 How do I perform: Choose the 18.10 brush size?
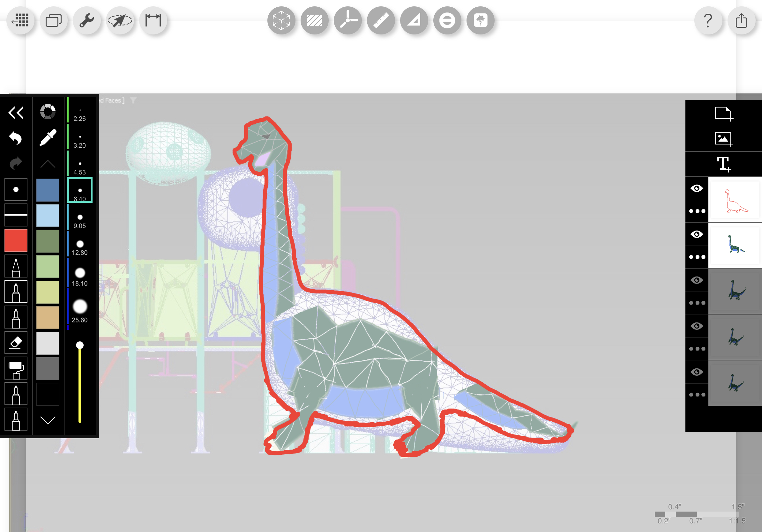pyautogui.click(x=80, y=277)
